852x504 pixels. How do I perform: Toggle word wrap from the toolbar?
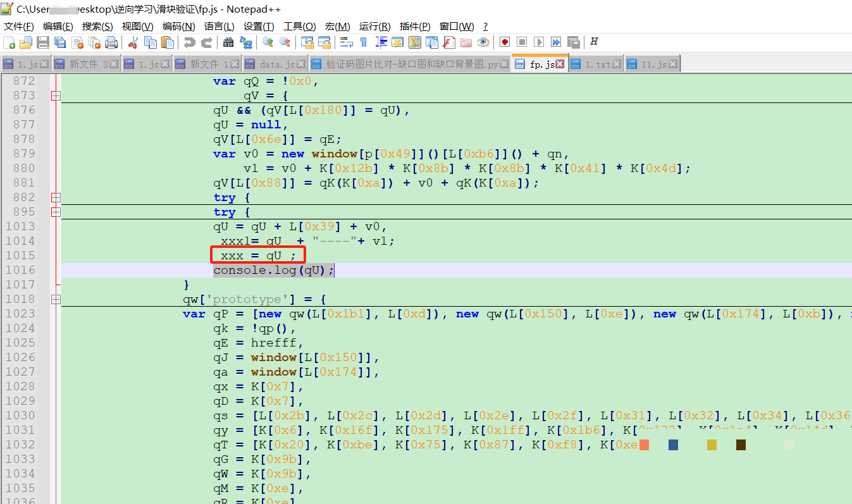346,42
